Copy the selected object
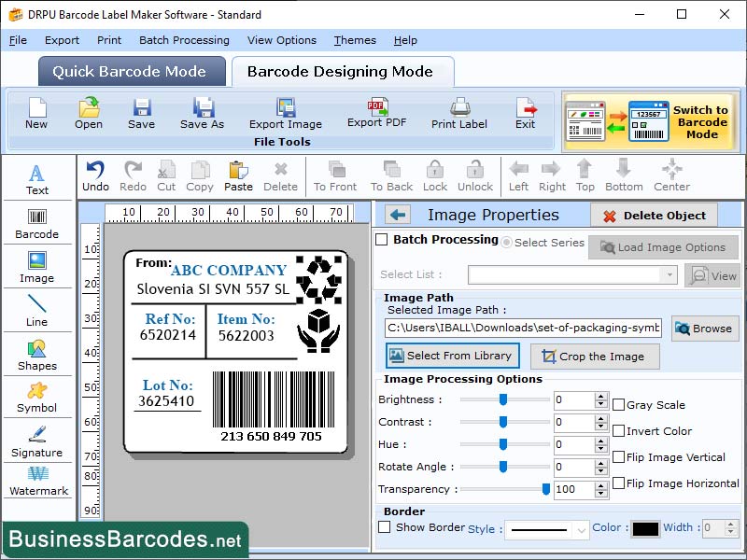Viewport: 747px width, 560px height. coord(200,176)
